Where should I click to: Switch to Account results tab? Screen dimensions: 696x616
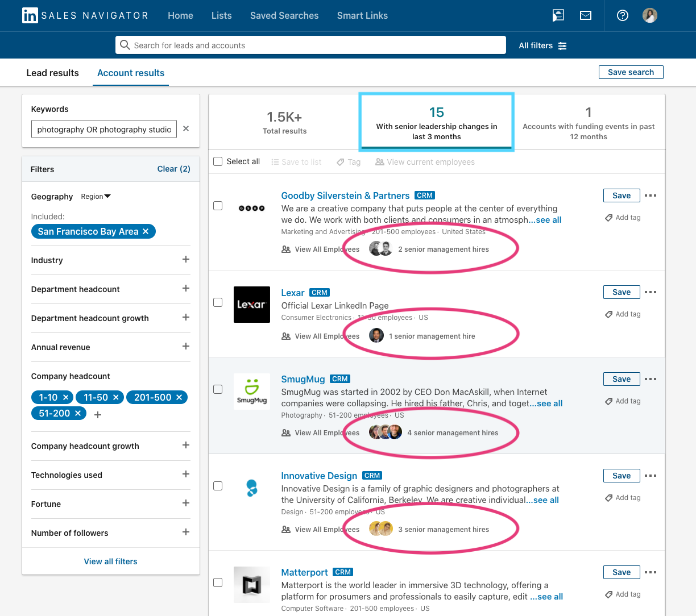131,73
